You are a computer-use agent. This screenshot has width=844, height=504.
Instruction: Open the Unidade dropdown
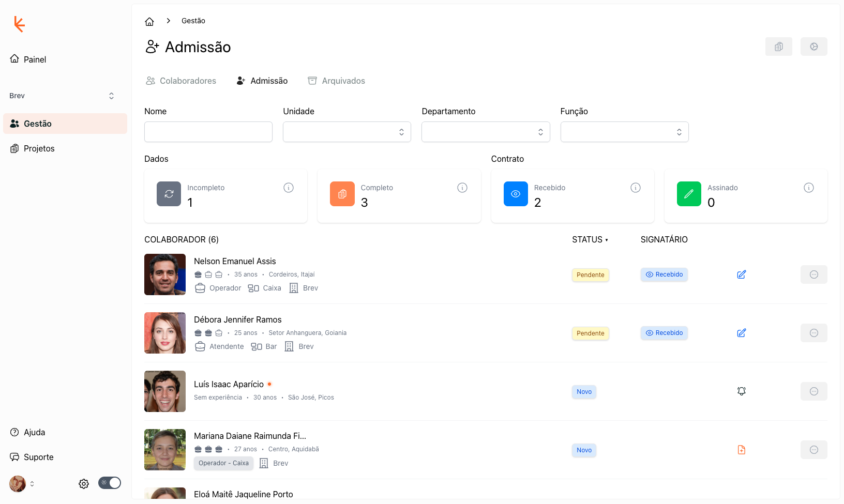click(x=346, y=132)
